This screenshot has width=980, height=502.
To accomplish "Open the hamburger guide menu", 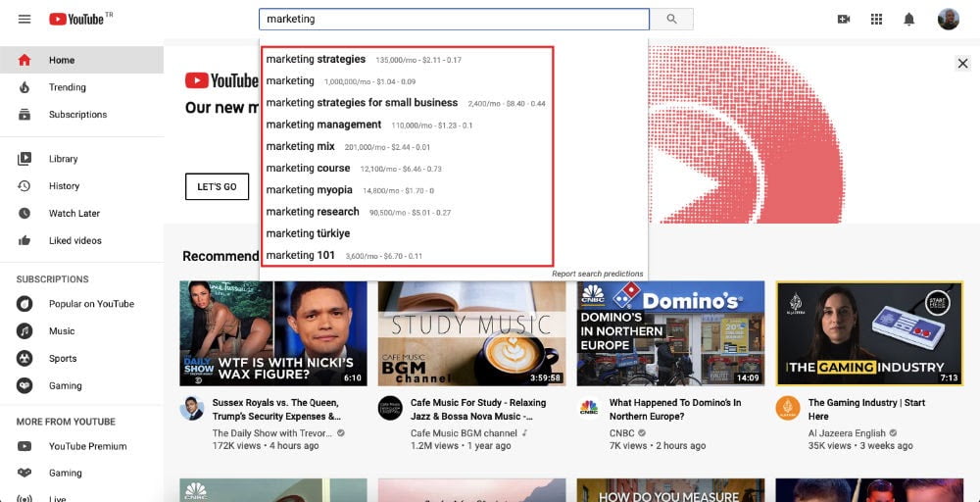I will click(24, 20).
